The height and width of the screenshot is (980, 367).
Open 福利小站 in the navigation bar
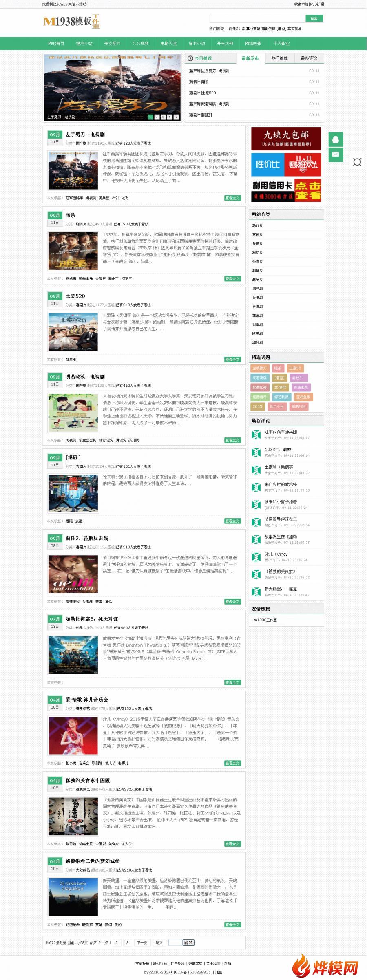(84, 44)
